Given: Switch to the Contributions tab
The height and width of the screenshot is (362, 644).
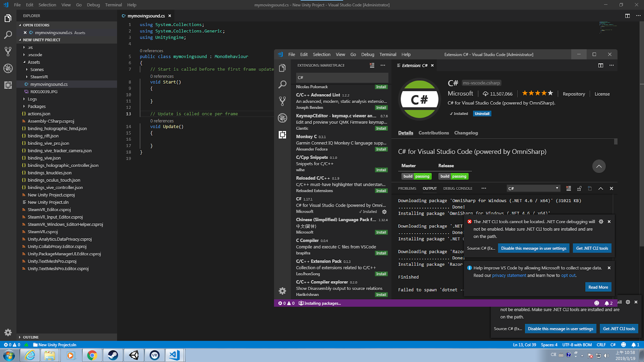Looking at the screenshot, I should coord(433,133).
